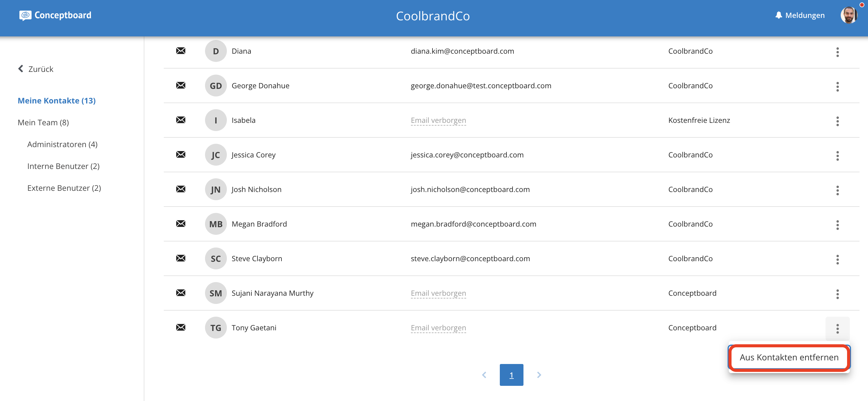The width and height of the screenshot is (868, 401).
Task: Click the next page arrow
Action: coord(539,375)
